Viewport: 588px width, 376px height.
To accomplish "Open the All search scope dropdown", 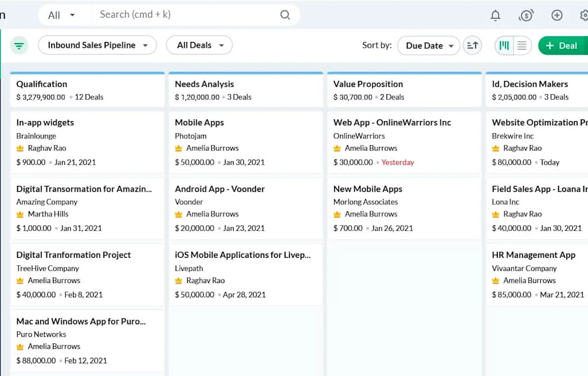I will pyautogui.click(x=62, y=15).
